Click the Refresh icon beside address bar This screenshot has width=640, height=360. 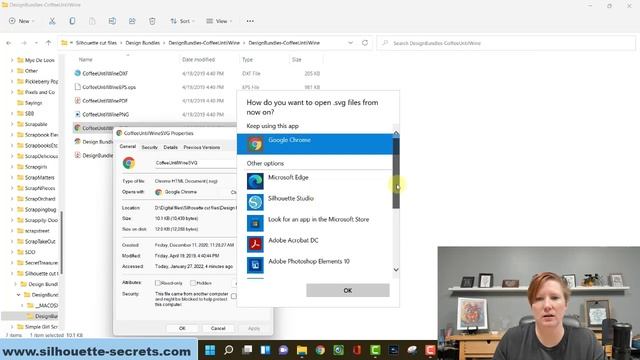point(365,43)
